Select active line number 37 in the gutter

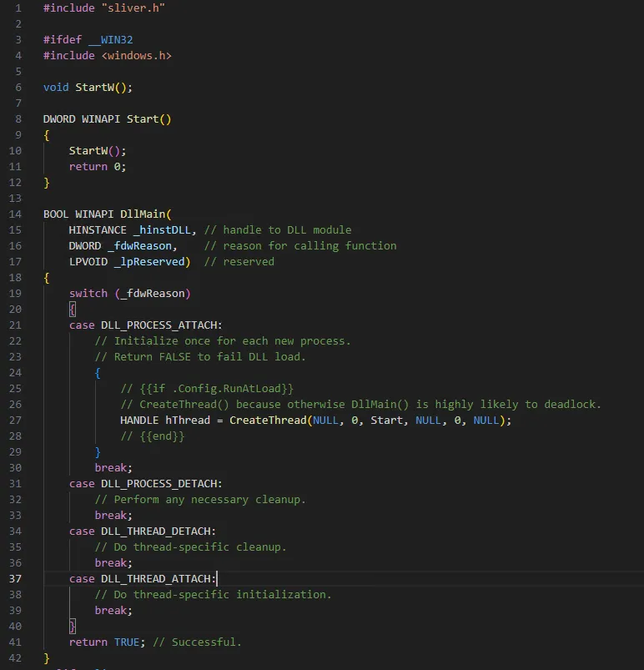(x=15, y=579)
